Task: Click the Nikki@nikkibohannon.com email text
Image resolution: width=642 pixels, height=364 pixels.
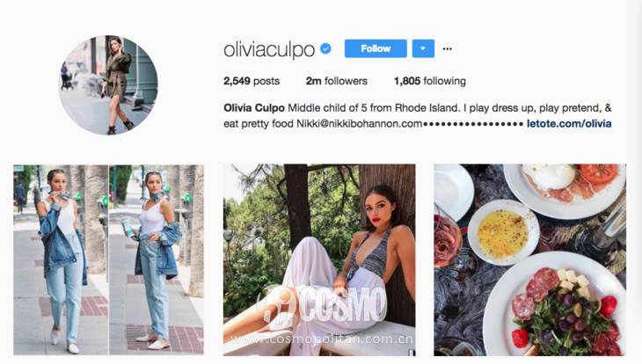Action: [x=359, y=124]
